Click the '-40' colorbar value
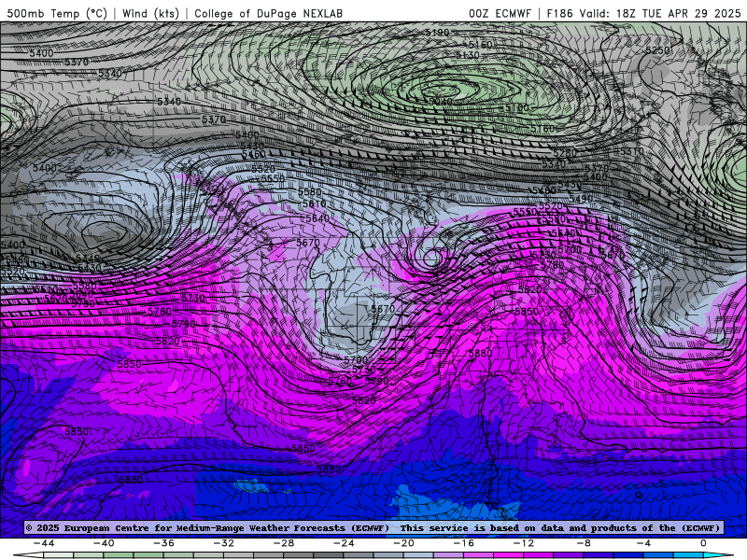 tap(104, 543)
